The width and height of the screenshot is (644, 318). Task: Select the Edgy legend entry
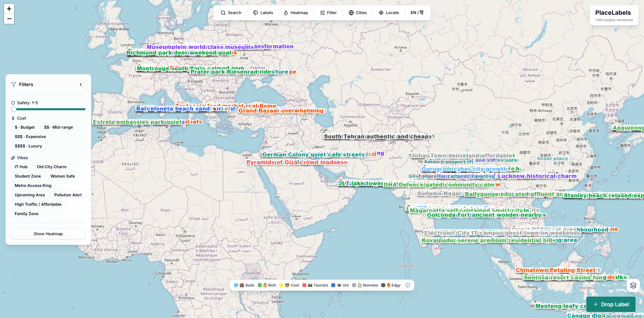pyautogui.click(x=391, y=285)
